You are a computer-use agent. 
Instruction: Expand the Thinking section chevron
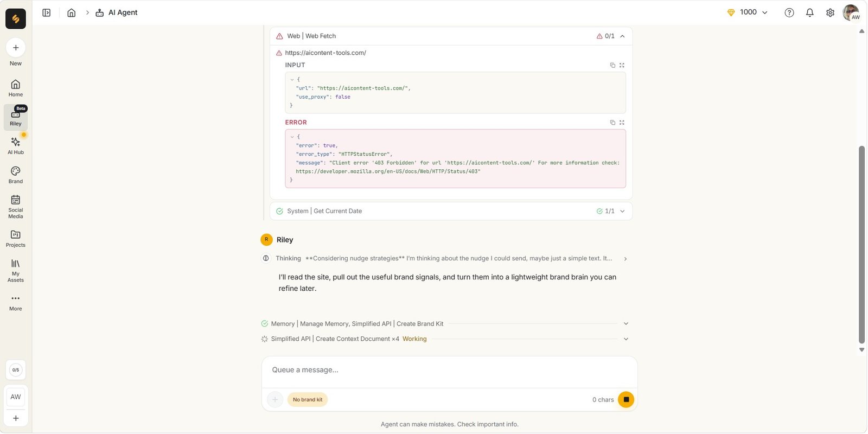coord(626,259)
